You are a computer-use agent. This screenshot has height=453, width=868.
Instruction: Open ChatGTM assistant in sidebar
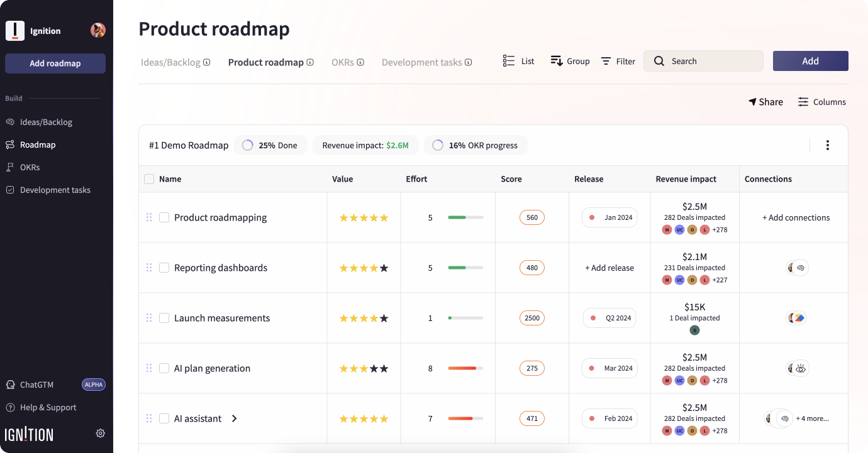pyautogui.click(x=36, y=385)
